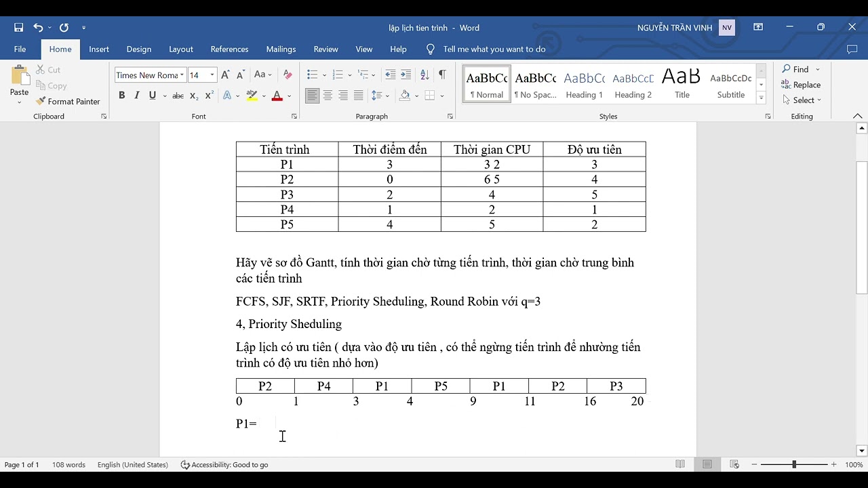Screen dimensions: 868x488
Task: Switch to the Review tab
Action: pos(326,49)
